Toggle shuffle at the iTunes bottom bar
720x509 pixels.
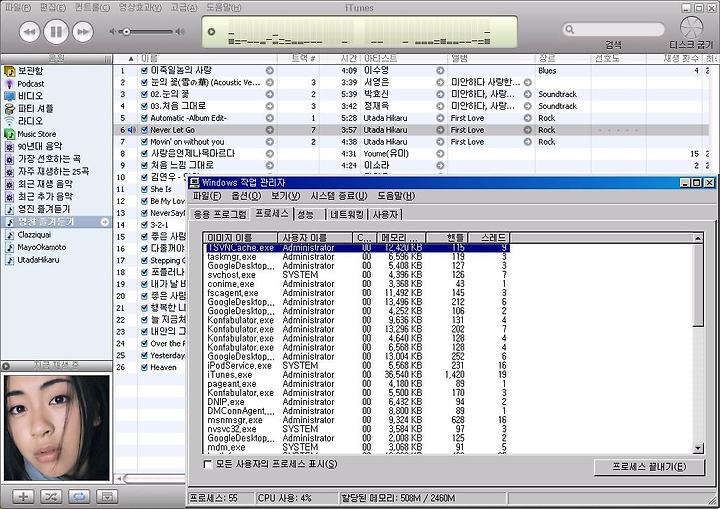[x=51, y=496]
